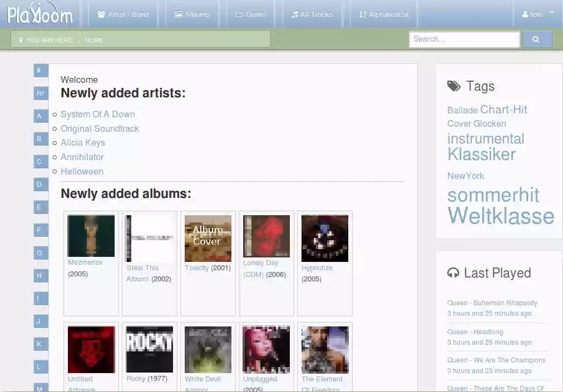The image size is (563, 392).
Task: Go to All Tracks
Action: pyautogui.click(x=313, y=14)
